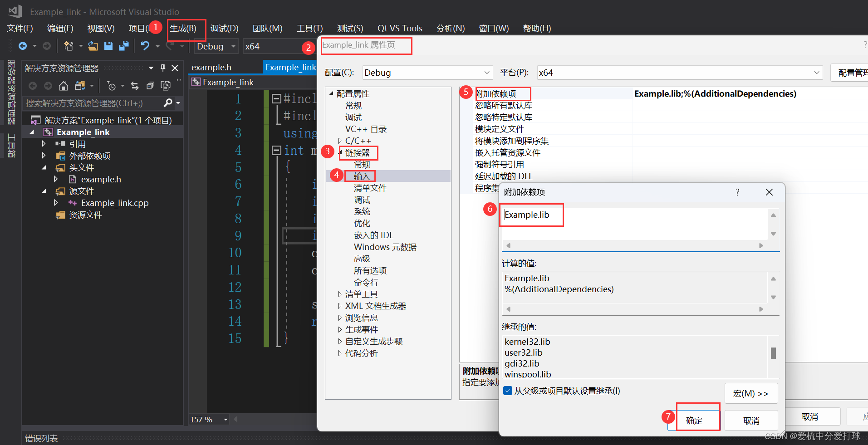This screenshot has height=445, width=868.
Task: Open the Qt VS Tools menu
Action: 400,28
